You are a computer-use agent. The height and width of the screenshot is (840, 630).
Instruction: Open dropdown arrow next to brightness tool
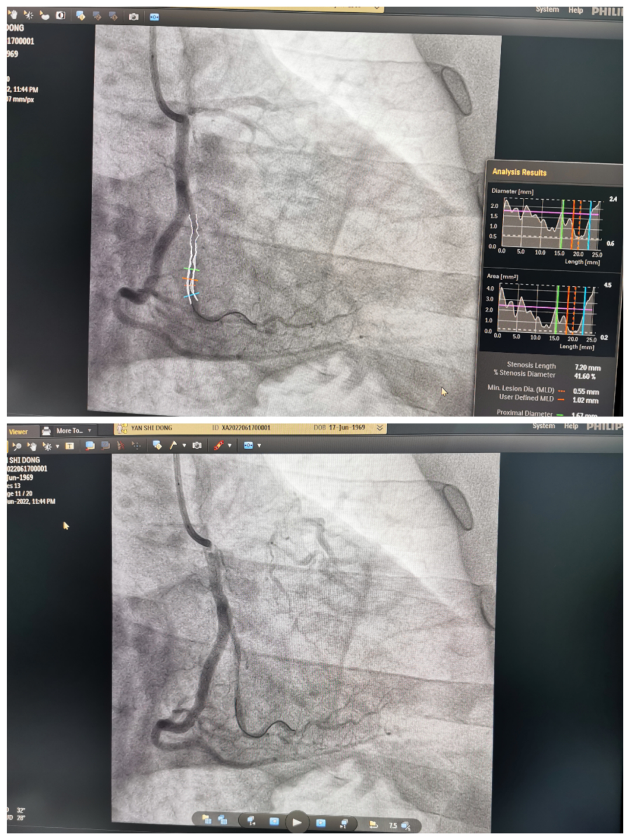tap(57, 447)
